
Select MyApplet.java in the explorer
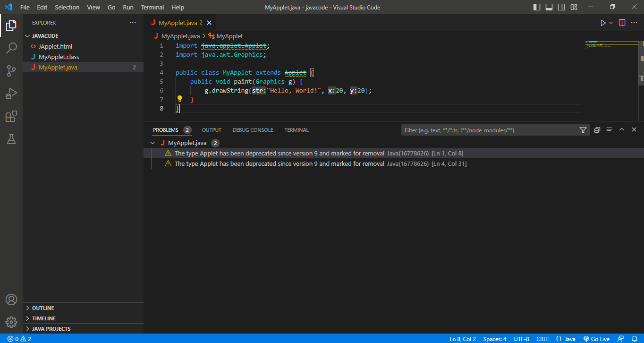tap(83, 67)
